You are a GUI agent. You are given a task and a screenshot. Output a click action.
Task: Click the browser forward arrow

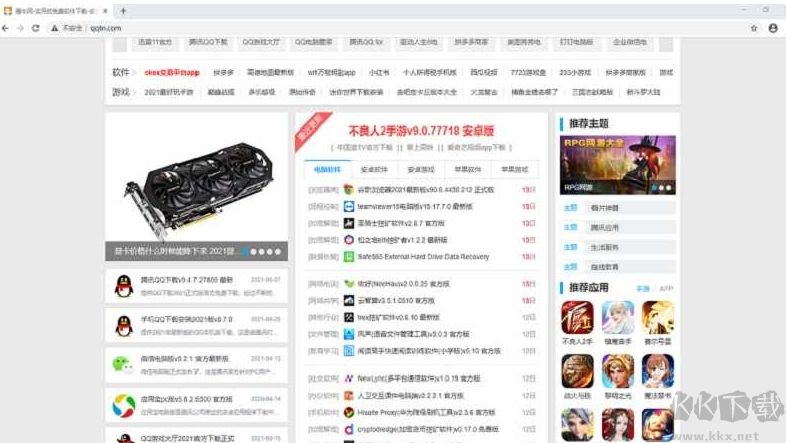pyautogui.click(x=20, y=28)
